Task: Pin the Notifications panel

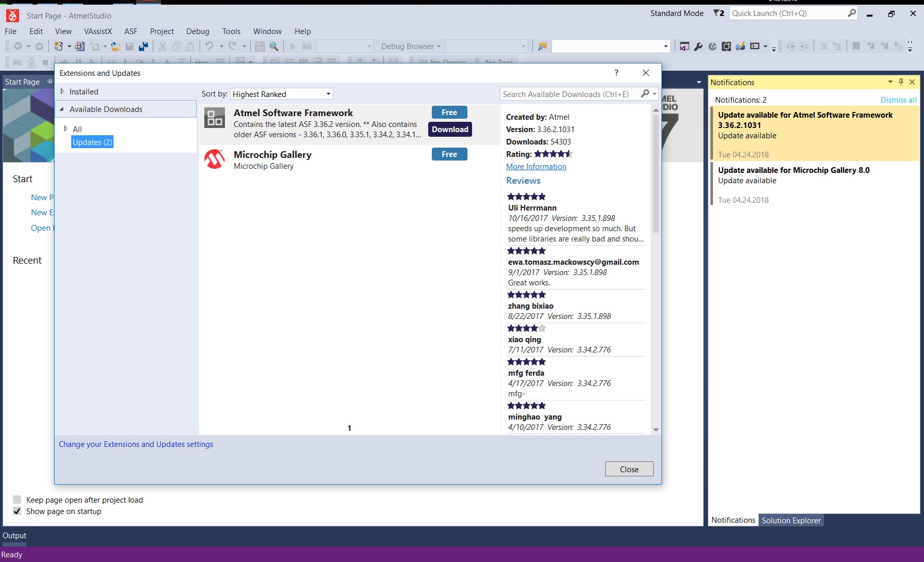Action: (901, 82)
